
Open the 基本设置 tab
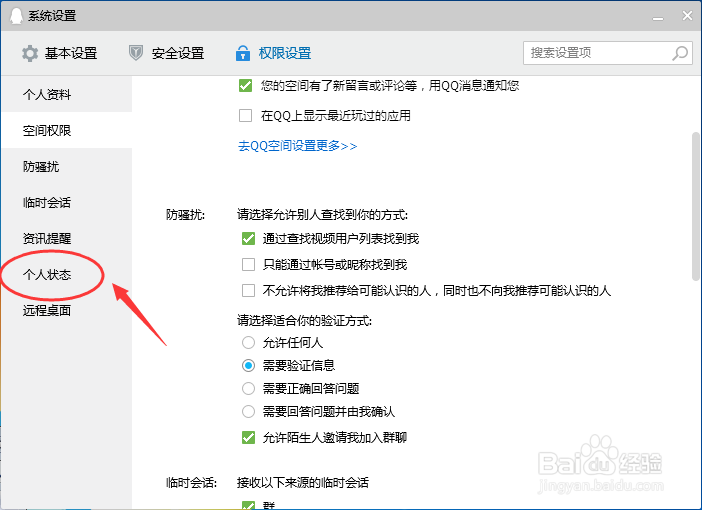(60, 53)
